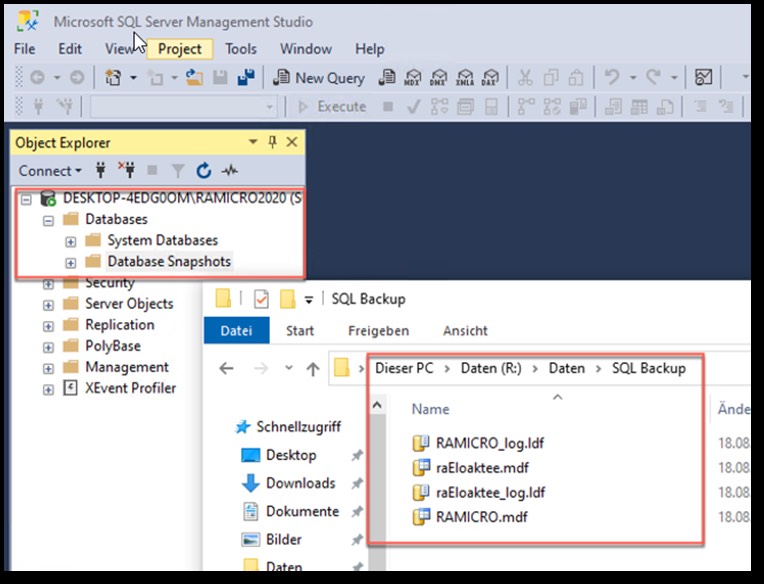Open the Datei tab in File Explorer
The height and width of the screenshot is (584, 764).
(x=236, y=330)
